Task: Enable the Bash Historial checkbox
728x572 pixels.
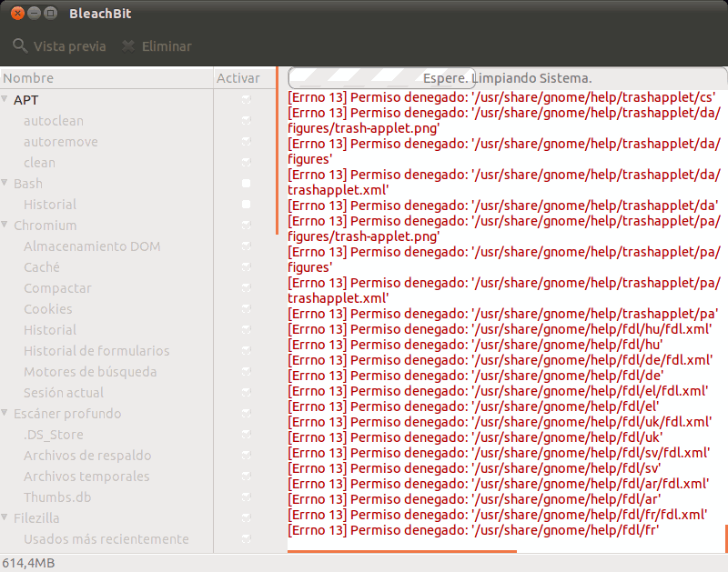Action: coord(246,205)
